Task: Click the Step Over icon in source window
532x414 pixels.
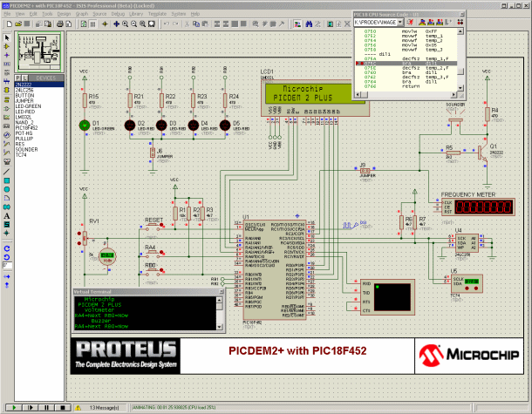Action: coord(422,22)
